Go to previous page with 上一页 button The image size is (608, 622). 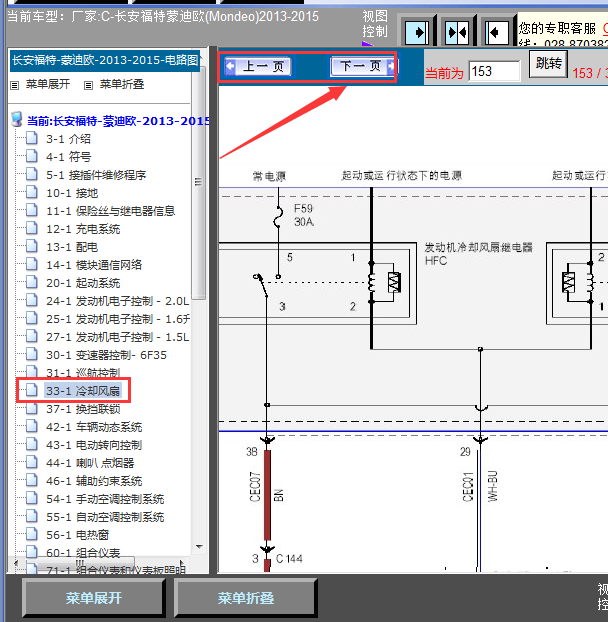tap(258, 66)
